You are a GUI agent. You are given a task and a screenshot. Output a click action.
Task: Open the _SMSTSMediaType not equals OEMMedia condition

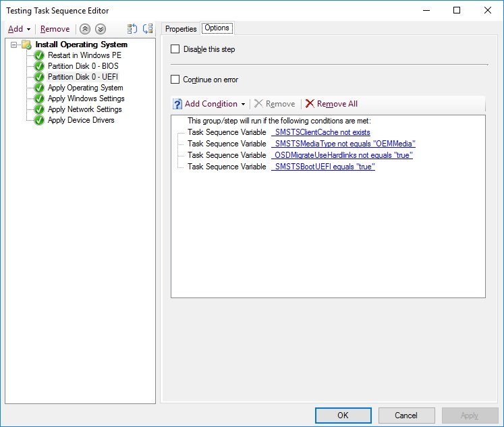click(343, 144)
